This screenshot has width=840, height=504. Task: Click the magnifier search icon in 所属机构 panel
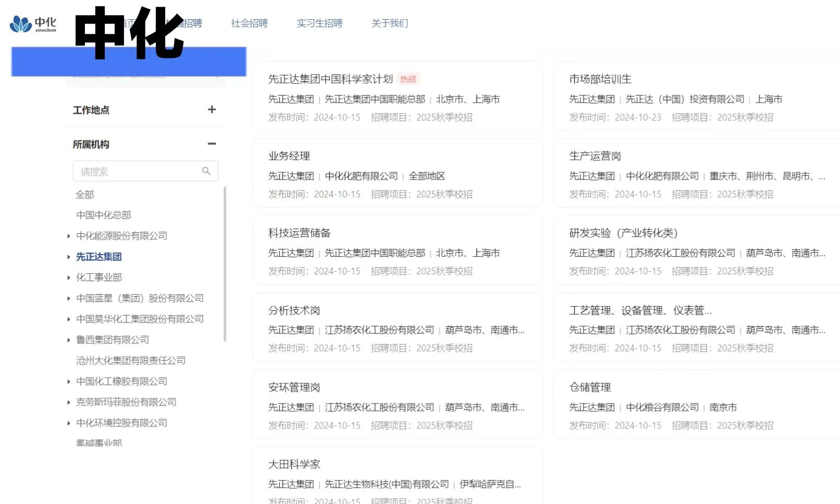click(206, 171)
